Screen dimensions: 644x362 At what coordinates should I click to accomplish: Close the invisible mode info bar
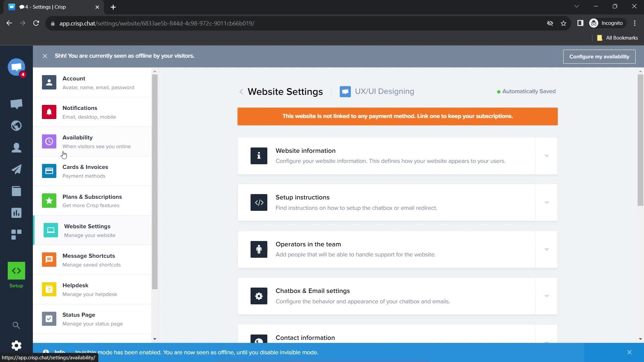coord(629,352)
